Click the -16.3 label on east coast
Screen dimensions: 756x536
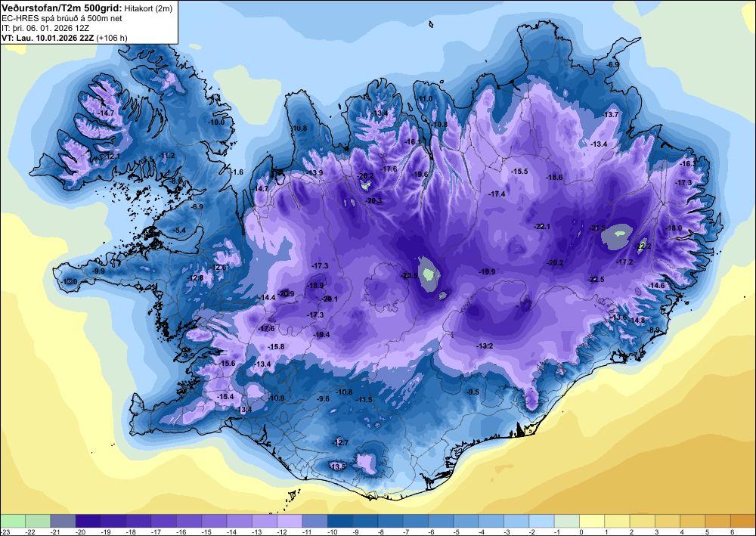pos(688,164)
